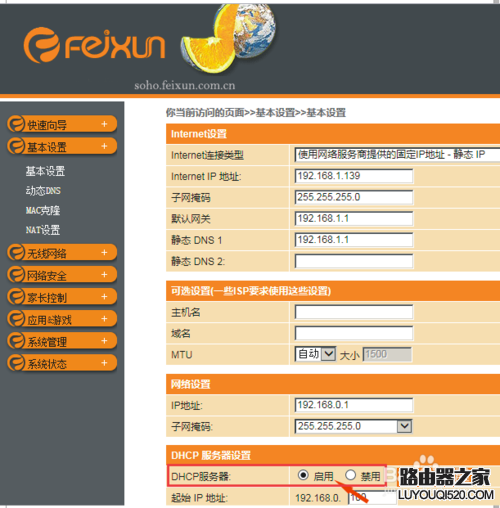Select the 禁用 DHCP server radio button
The image size is (500, 508).
350,475
